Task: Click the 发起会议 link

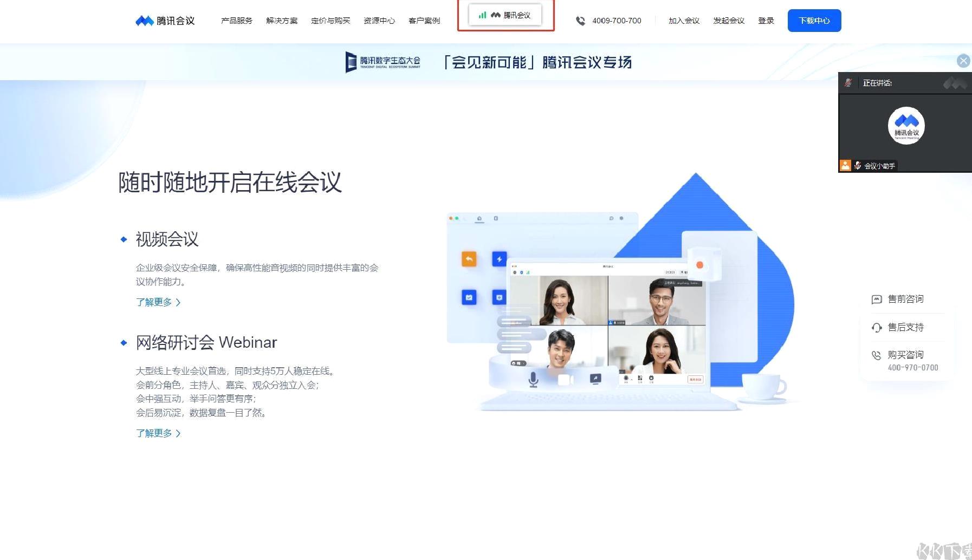Action: [729, 21]
